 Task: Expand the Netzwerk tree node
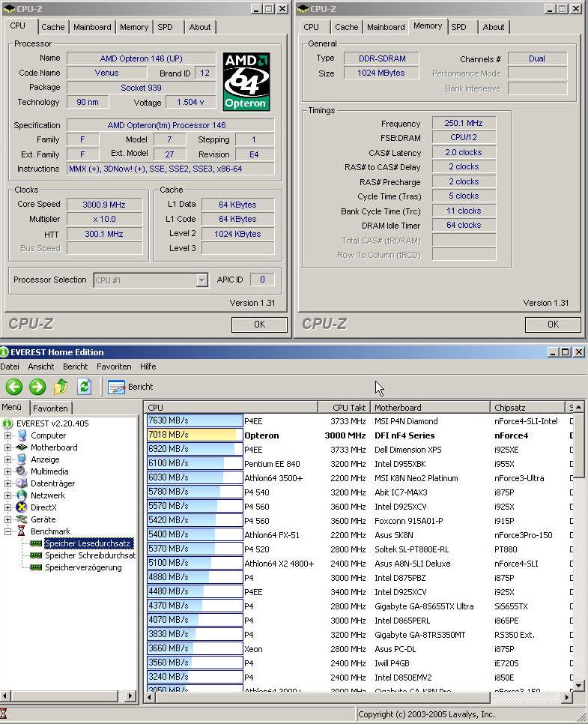(x=7, y=495)
